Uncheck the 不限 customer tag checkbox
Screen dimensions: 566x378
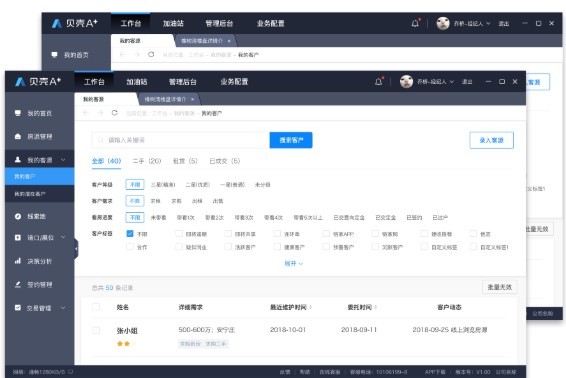pyautogui.click(x=130, y=234)
